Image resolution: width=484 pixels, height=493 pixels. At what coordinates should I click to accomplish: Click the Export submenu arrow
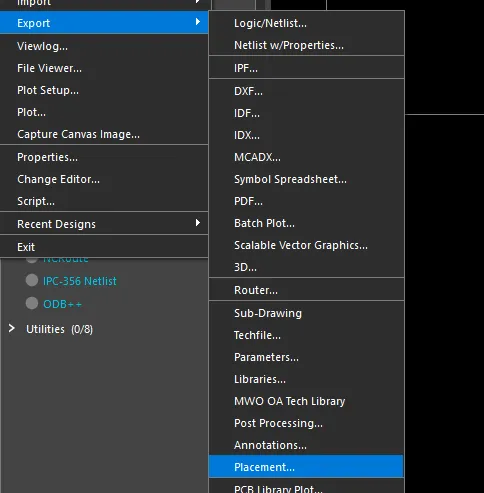[198, 22]
